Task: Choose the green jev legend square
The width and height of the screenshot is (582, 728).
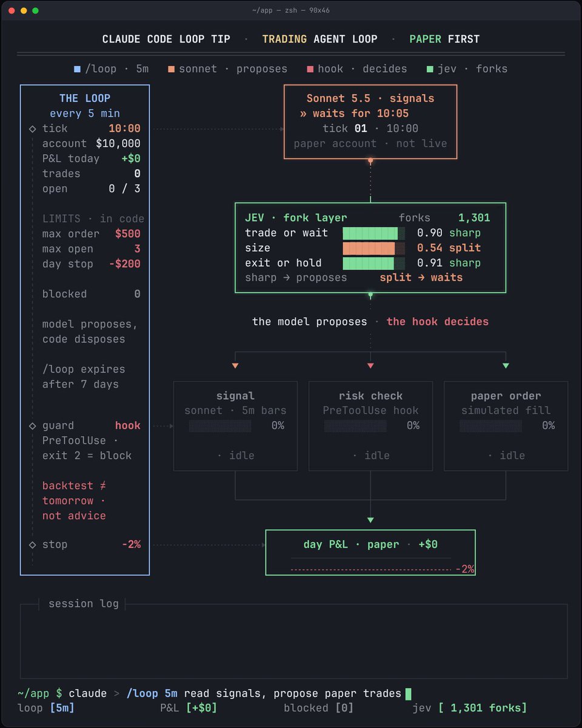Action: point(430,69)
